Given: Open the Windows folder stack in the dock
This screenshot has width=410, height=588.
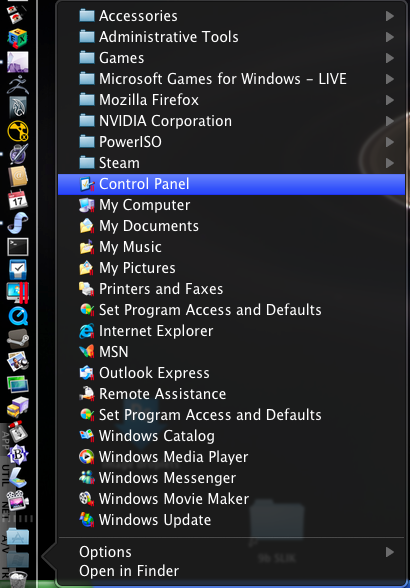Looking at the screenshot, I should pyautogui.click(x=18, y=560).
